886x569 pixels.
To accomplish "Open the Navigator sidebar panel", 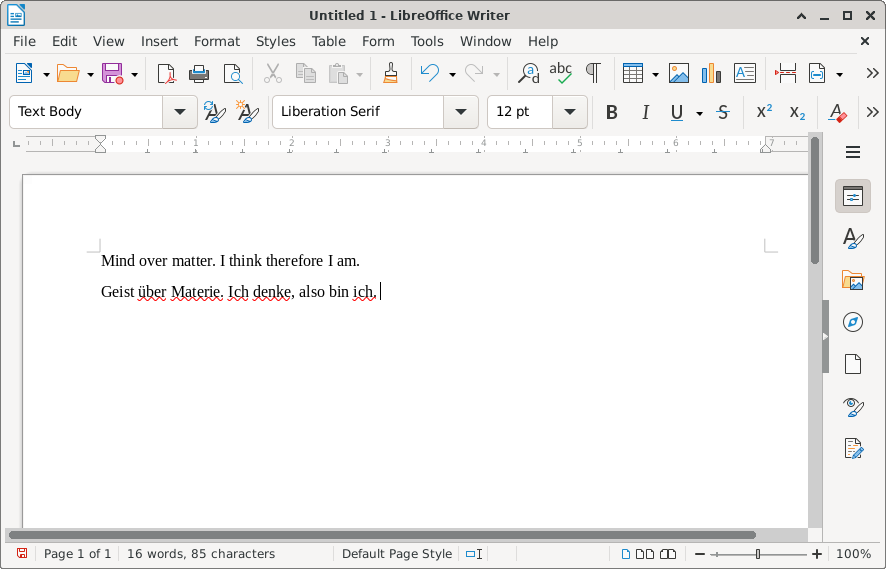I will [x=852, y=321].
